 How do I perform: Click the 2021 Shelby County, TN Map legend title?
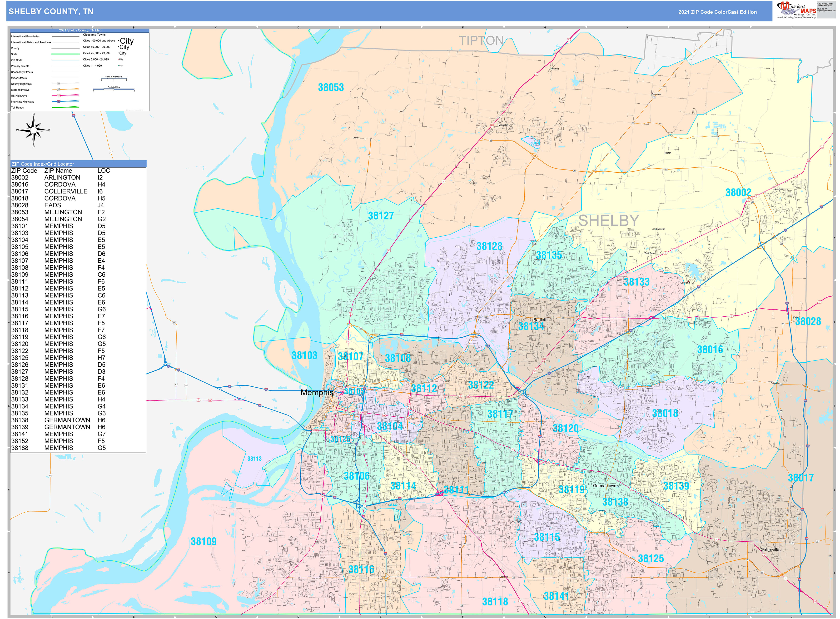pyautogui.click(x=80, y=30)
